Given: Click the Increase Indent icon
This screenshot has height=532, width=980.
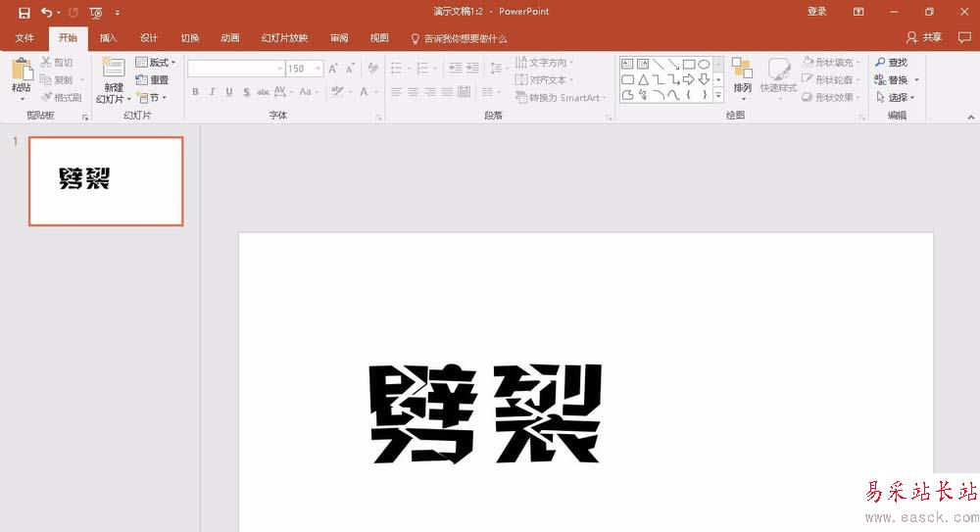Looking at the screenshot, I should (x=472, y=69).
